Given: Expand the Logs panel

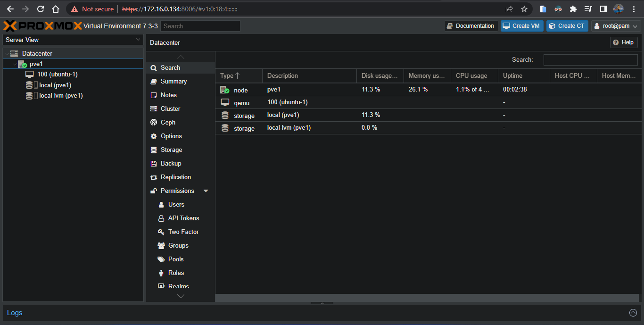Looking at the screenshot, I should pyautogui.click(x=633, y=313).
